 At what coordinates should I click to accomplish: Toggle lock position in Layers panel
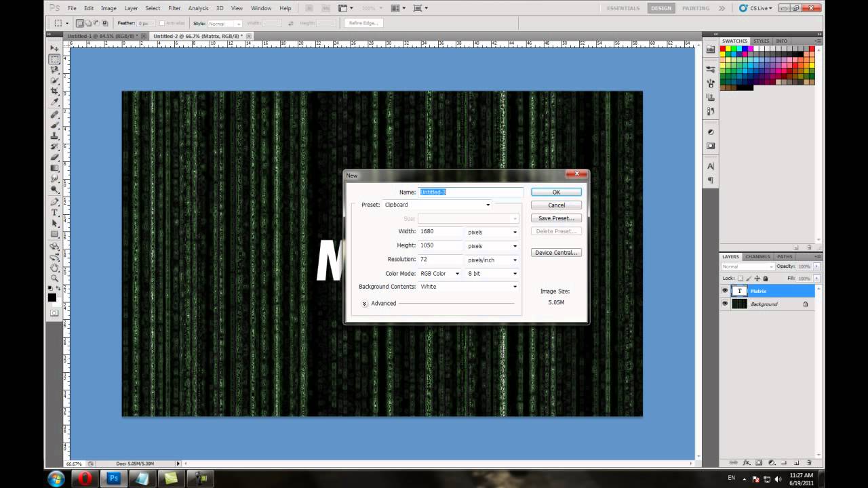coord(757,279)
